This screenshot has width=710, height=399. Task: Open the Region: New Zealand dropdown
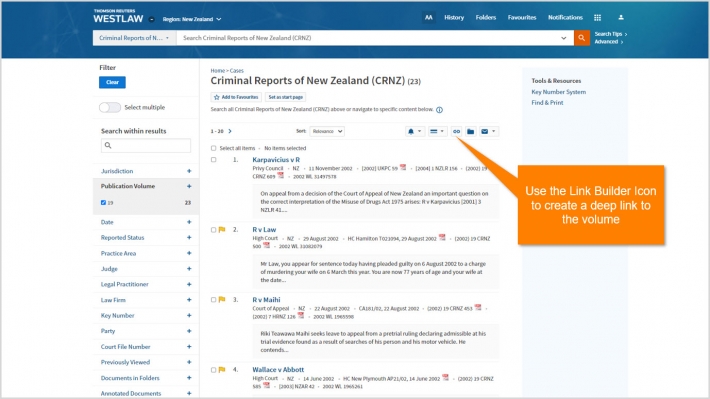(x=192, y=19)
